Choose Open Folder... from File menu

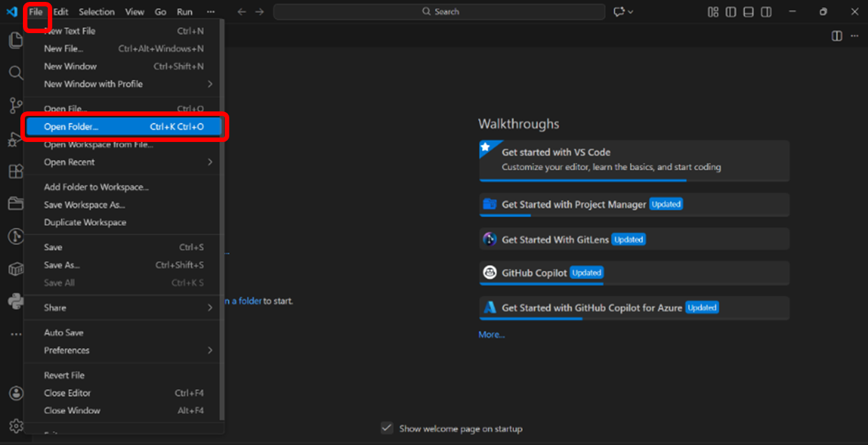coord(124,127)
